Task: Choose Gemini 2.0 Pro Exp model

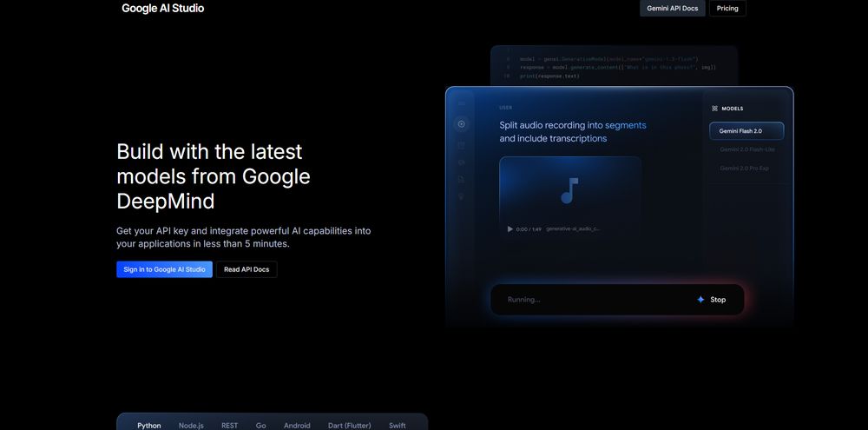Action: click(744, 168)
